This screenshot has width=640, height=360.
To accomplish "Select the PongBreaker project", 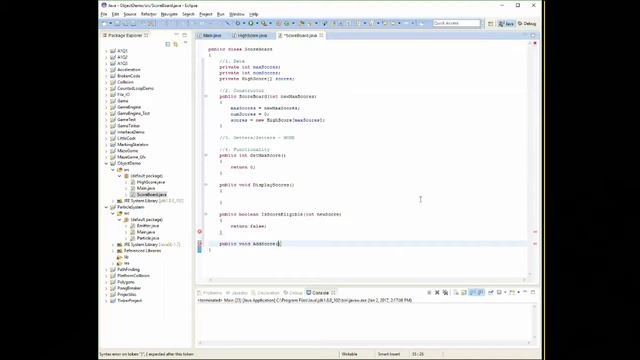I will point(129,288).
